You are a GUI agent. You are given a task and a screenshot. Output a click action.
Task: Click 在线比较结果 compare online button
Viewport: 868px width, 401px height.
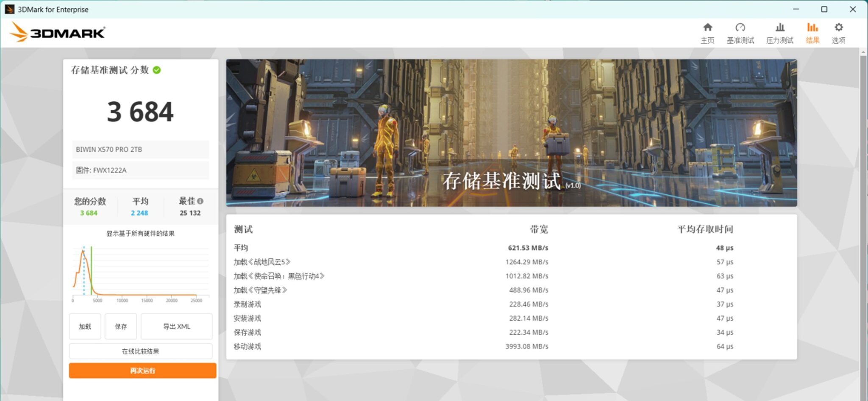141,351
